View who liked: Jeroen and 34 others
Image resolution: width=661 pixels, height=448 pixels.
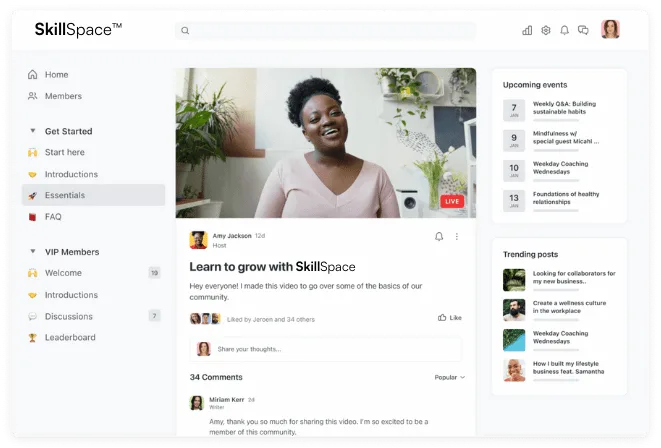point(271,319)
